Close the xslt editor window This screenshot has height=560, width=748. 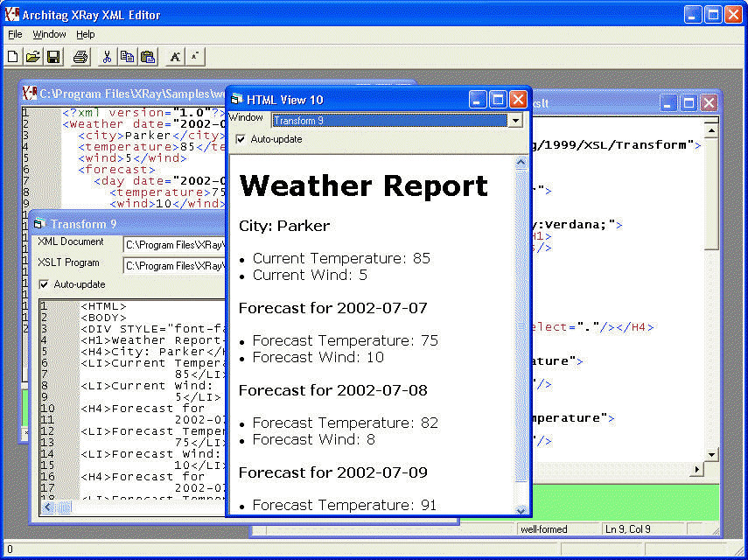[x=709, y=103]
